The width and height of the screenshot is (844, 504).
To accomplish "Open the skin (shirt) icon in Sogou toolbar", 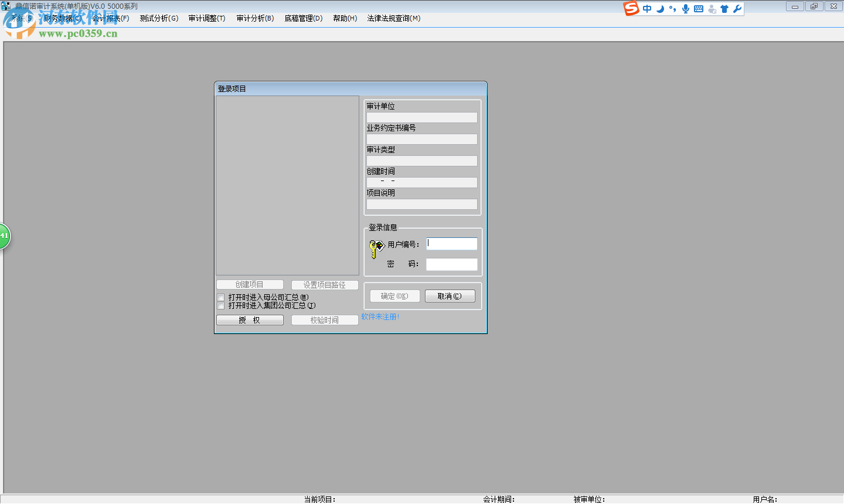I will [x=724, y=9].
